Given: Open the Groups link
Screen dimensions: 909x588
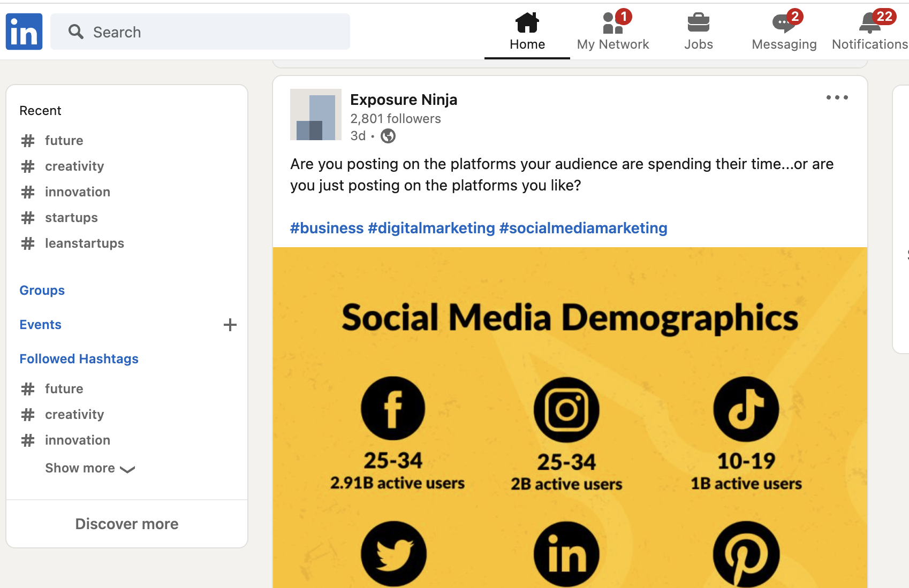Looking at the screenshot, I should [x=42, y=291].
